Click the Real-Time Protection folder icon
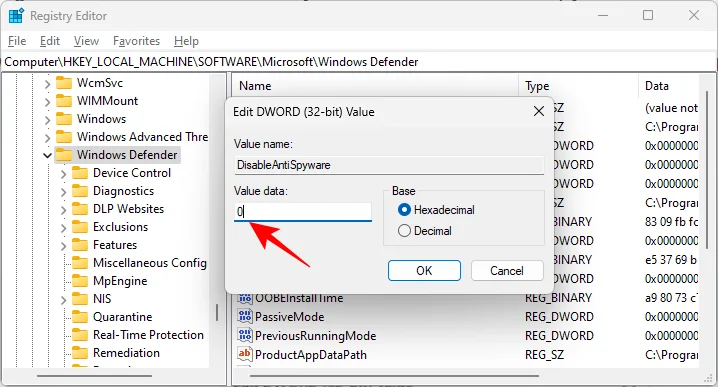Viewport: 718px width, 387px height. (80, 335)
